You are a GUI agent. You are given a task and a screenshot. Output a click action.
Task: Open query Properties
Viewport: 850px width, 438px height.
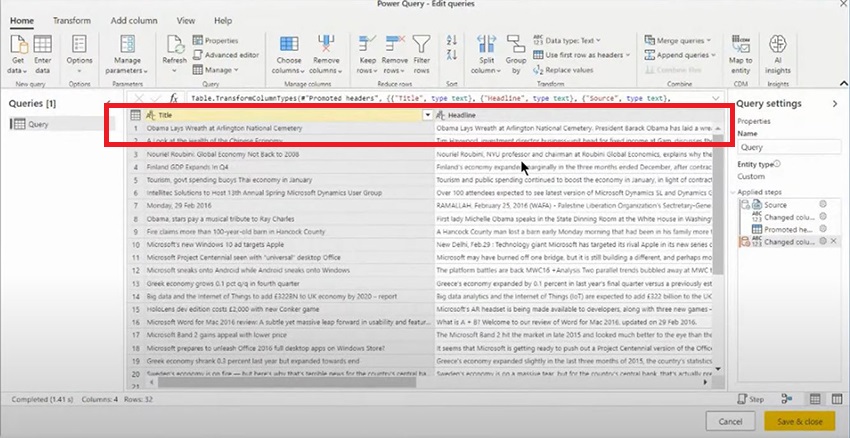click(216, 41)
